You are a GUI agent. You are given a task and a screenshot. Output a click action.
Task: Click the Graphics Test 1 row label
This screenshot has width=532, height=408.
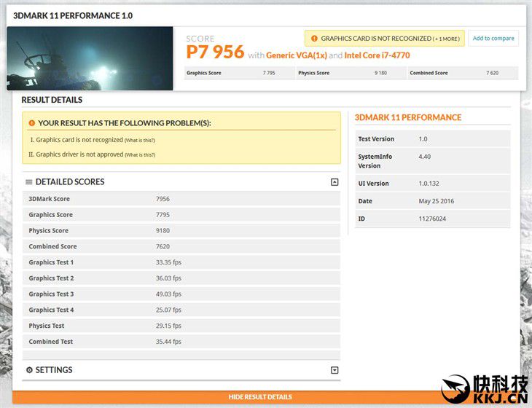click(51, 262)
